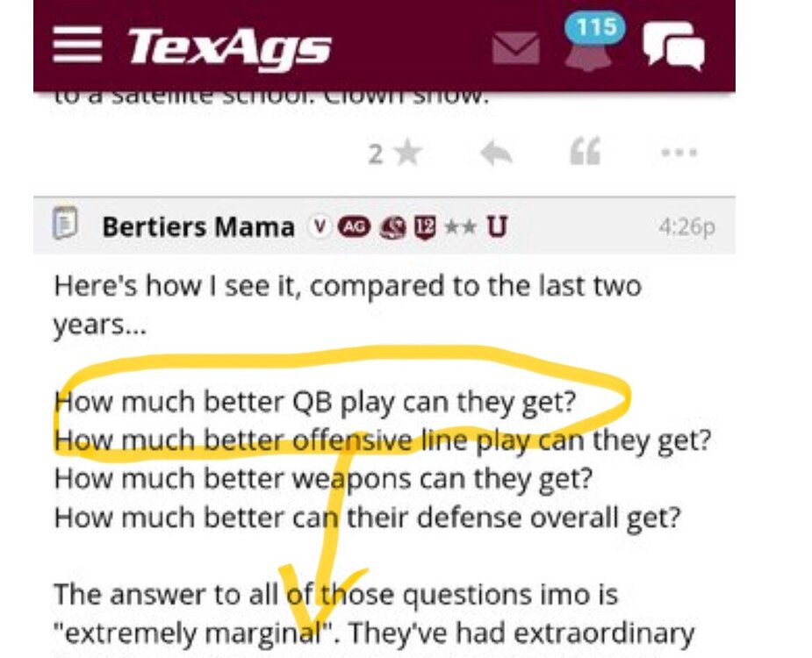Quote the previous post
The image size is (812, 658).
585,154
